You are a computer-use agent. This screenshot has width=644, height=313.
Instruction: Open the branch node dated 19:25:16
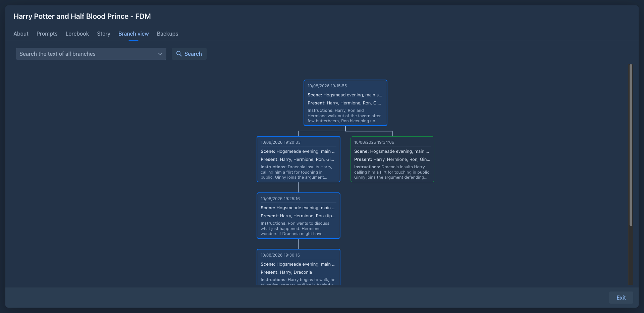tap(299, 216)
